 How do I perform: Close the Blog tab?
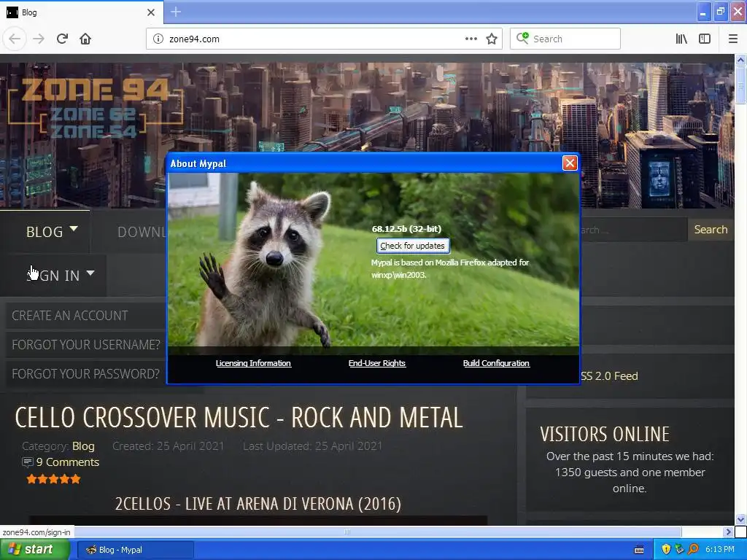click(x=151, y=12)
